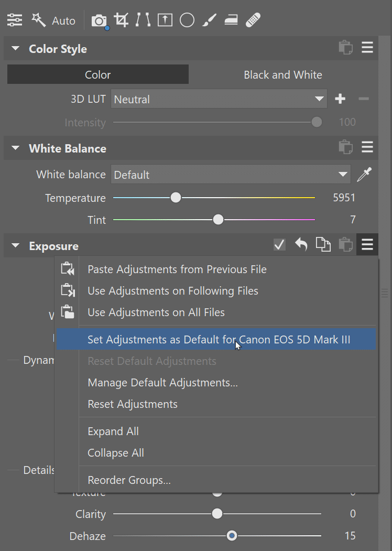Select the Radial Filter circle tool
This screenshot has width=392, height=551.
[x=187, y=20]
